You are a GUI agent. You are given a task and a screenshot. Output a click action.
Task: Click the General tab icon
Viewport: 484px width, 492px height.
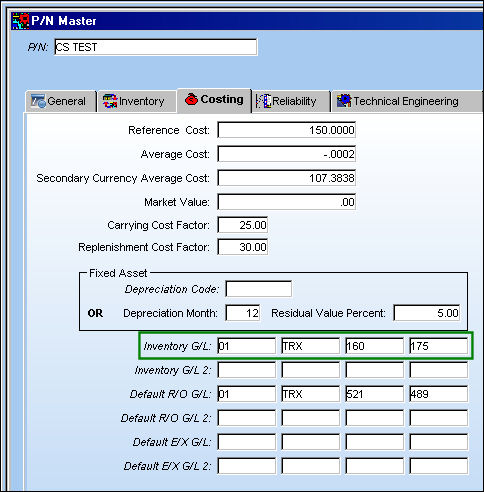pos(38,101)
